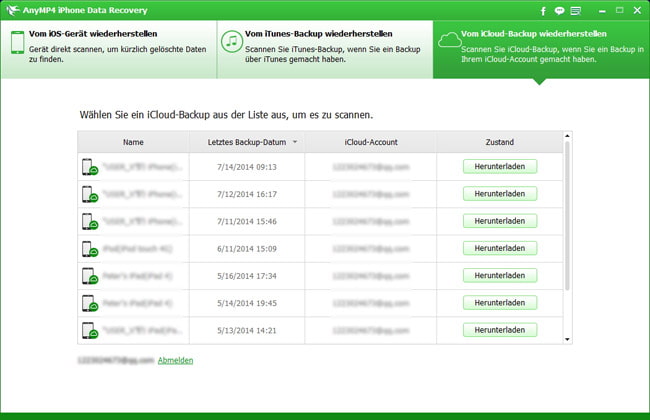Click the Zustand column header
The height and width of the screenshot is (420, 650).
point(500,142)
